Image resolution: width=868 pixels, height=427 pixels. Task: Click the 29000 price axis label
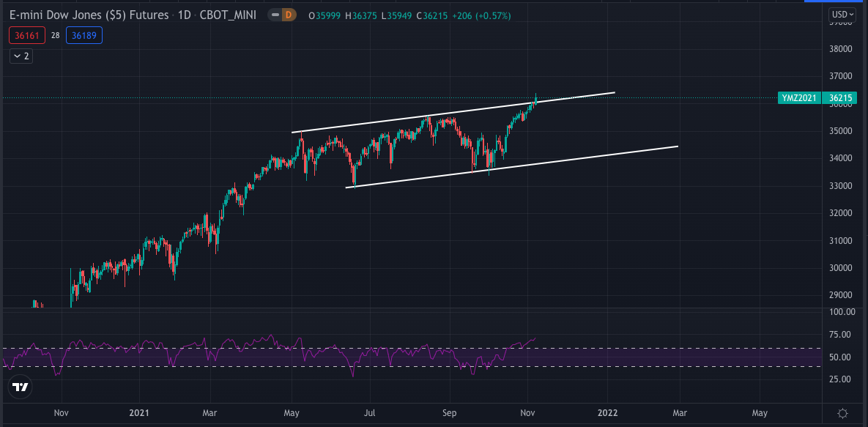pos(839,295)
